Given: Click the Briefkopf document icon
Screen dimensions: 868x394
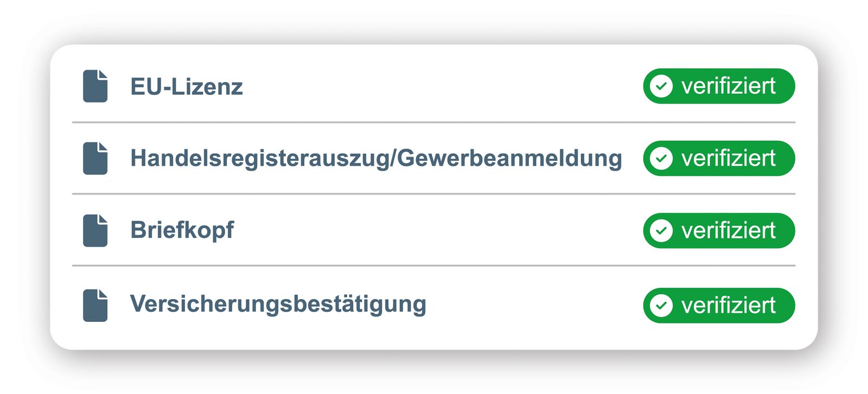Looking at the screenshot, I should [95, 230].
